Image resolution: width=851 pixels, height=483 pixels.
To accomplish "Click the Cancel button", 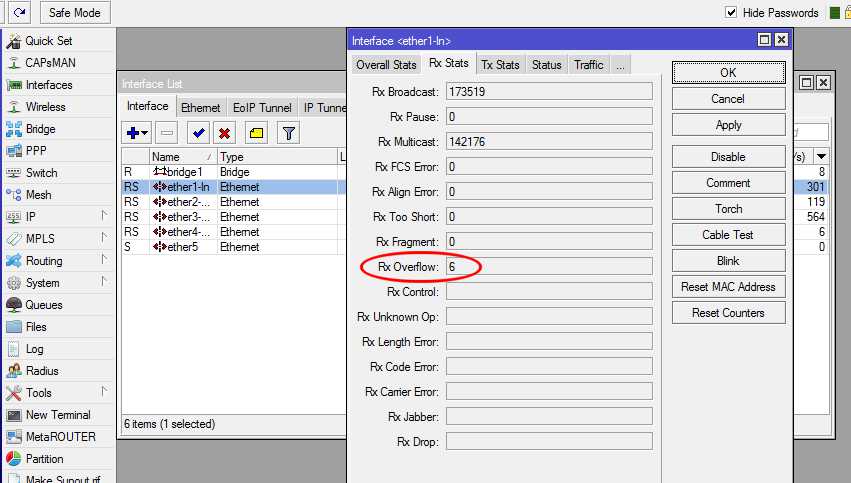I will tap(728, 99).
